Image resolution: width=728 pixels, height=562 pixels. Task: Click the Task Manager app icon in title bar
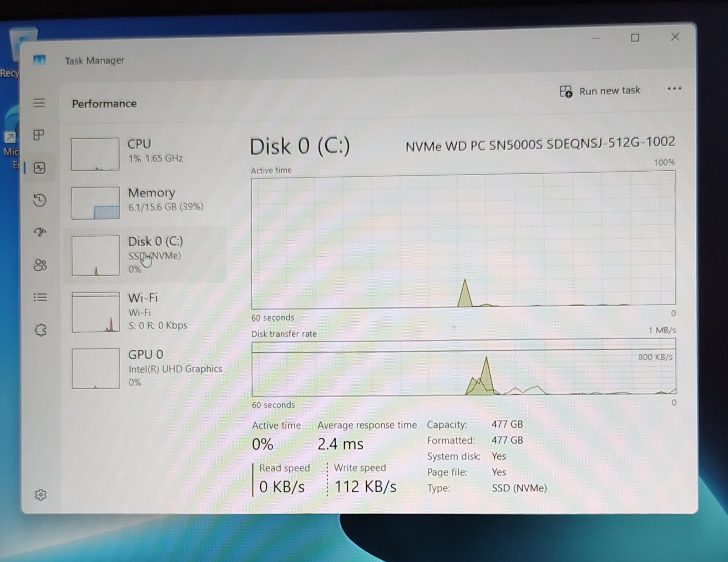pyautogui.click(x=40, y=60)
